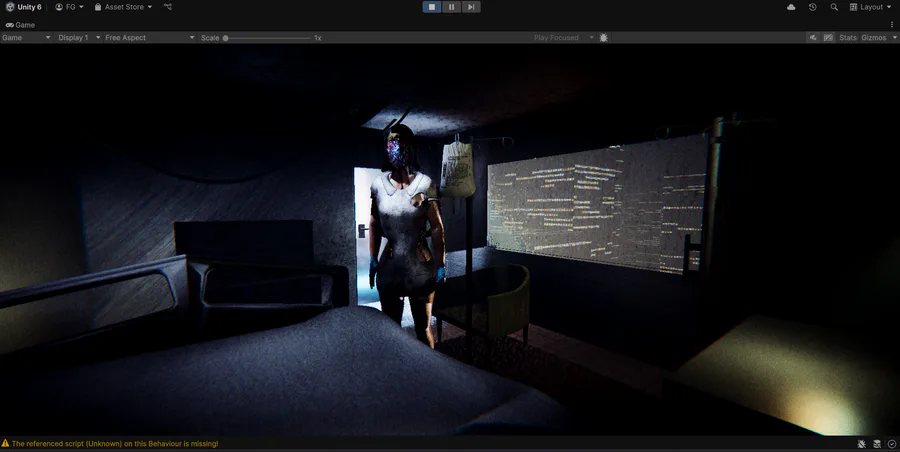Click the 1x scale value
The width and height of the screenshot is (900, 452).
tap(317, 38)
